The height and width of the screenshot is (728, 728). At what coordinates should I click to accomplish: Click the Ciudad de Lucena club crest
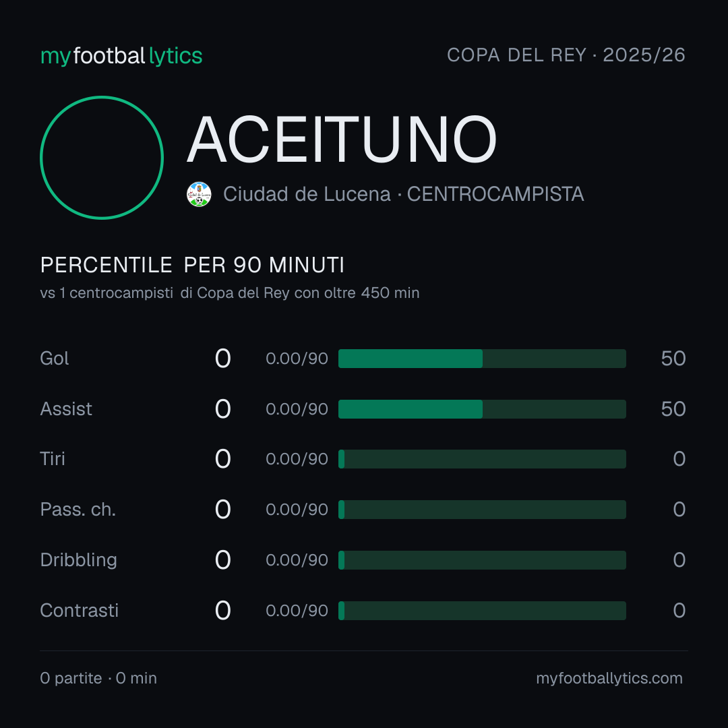pyautogui.click(x=199, y=194)
